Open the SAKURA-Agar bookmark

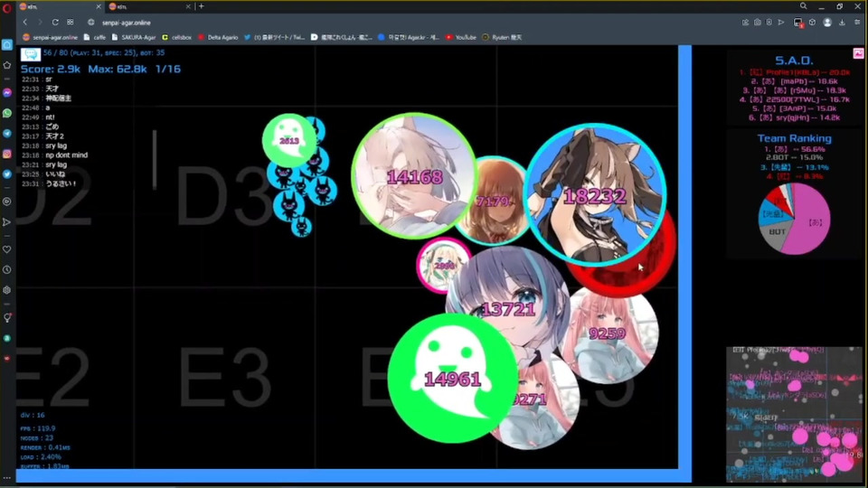click(x=134, y=37)
